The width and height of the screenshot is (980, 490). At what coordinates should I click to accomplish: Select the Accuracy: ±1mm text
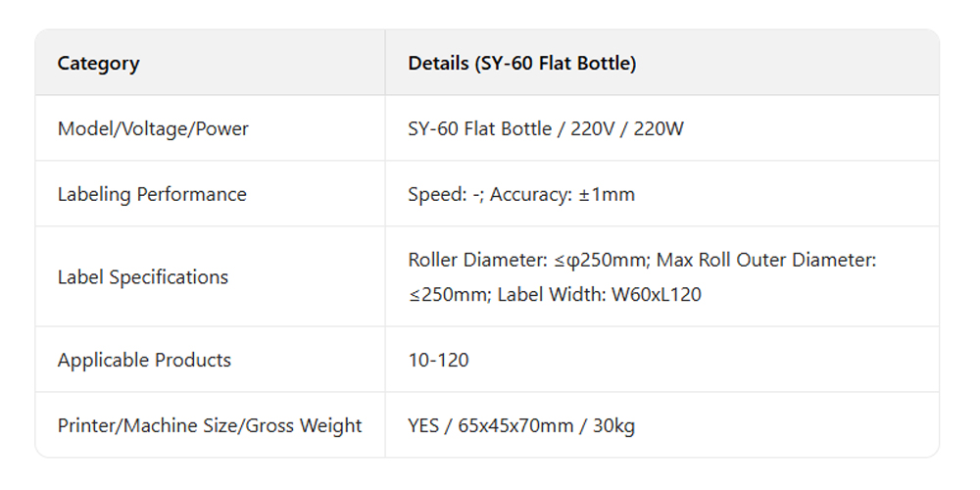563,194
